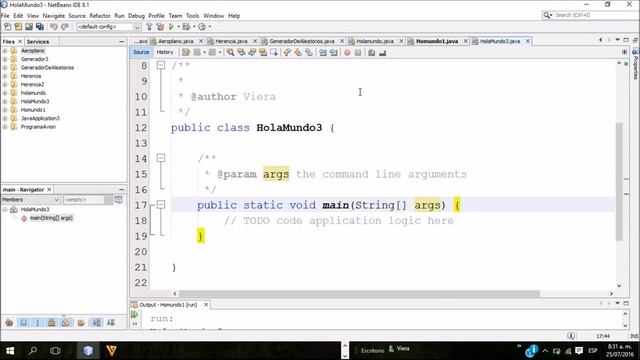Switch to the Services panel tab

pos(38,42)
